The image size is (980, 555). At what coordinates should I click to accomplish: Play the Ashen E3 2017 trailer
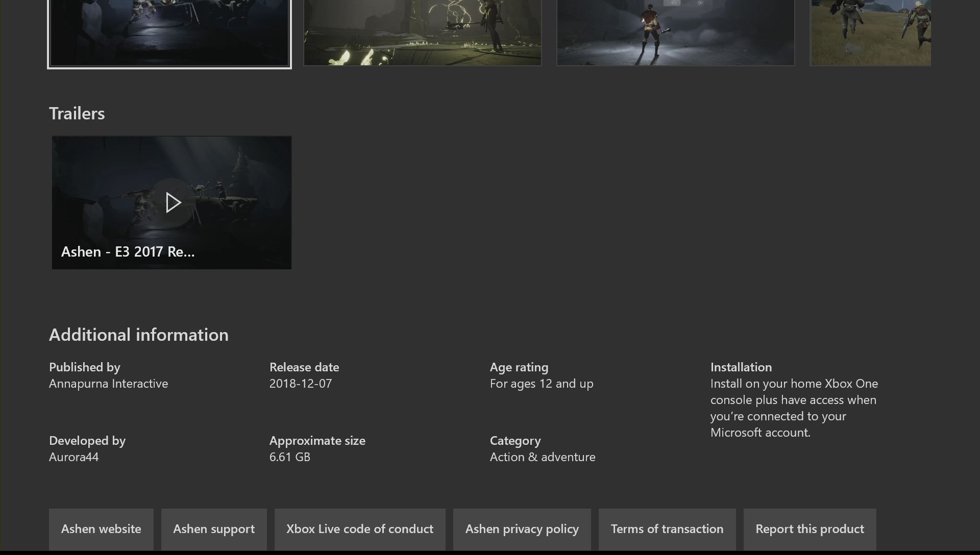[x=173, y=203]
